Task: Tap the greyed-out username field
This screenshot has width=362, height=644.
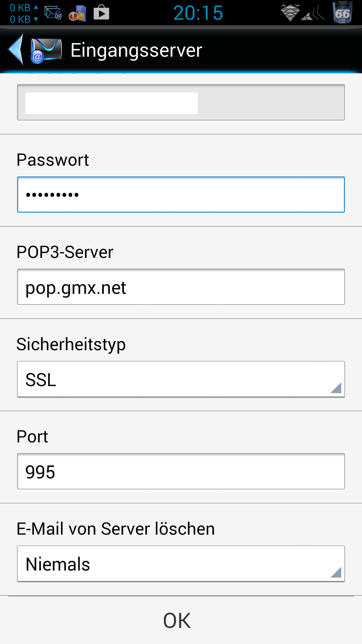Action: [181, 102]
